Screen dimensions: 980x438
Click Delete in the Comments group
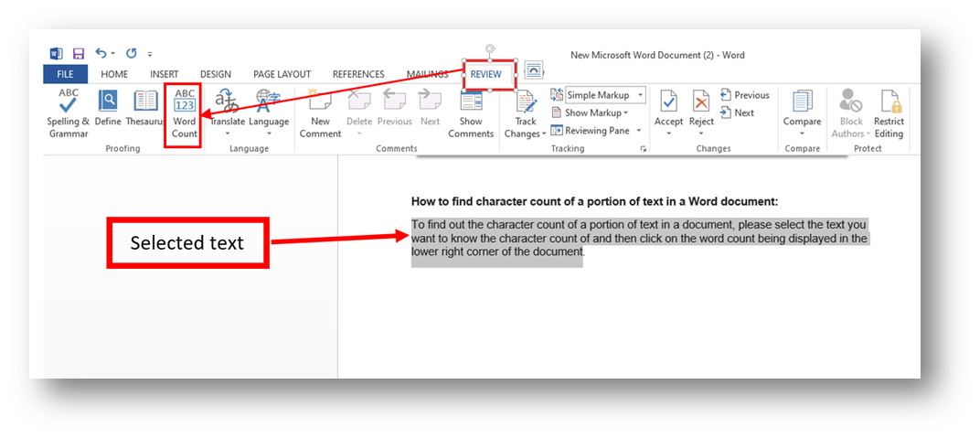tap(359, 108)
